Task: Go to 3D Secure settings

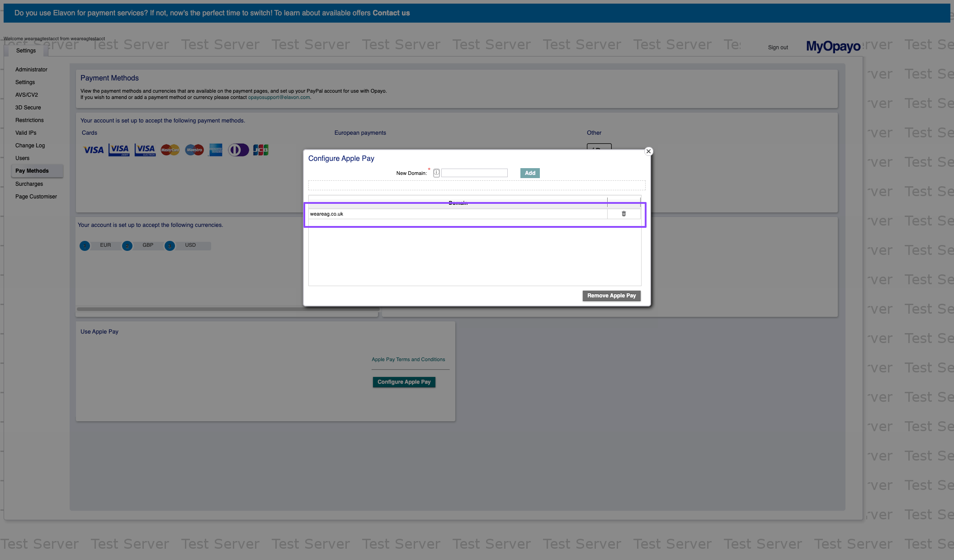Action: (x=28, y=108)
